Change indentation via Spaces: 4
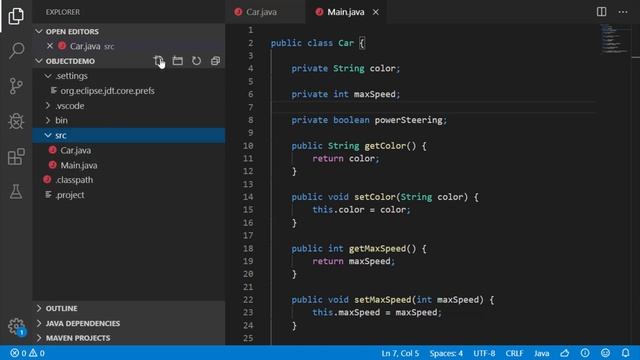This screenshot has width=640, height=360. 446,353
